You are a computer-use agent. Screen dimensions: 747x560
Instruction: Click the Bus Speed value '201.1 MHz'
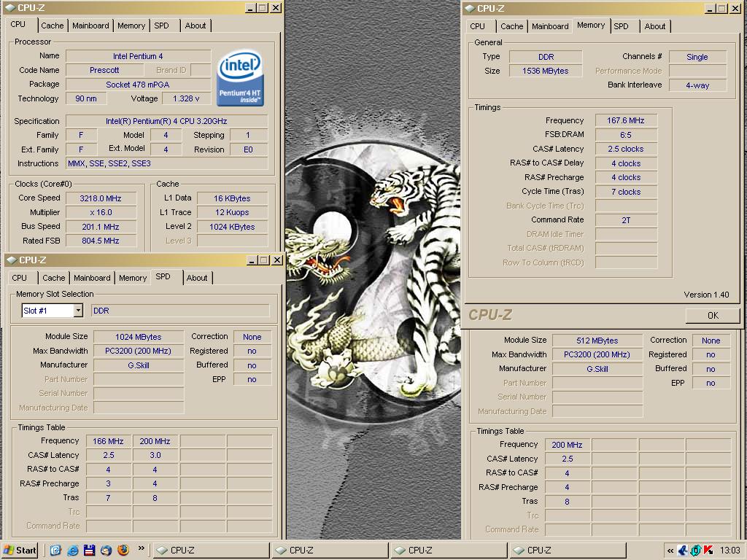click(101, 227)
